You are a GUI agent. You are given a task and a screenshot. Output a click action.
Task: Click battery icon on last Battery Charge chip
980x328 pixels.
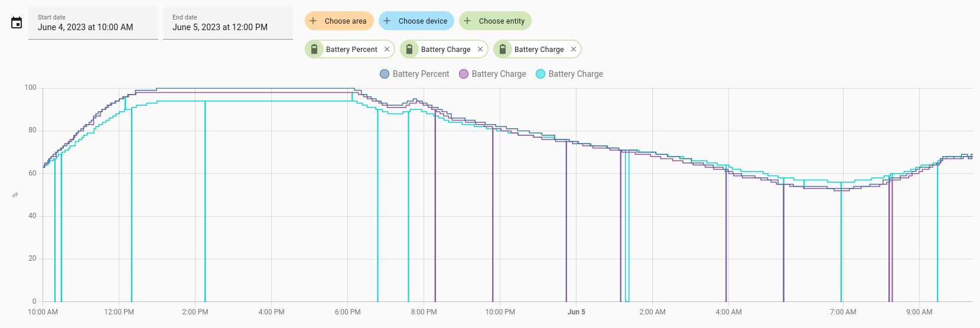pyautogui.click(x=503, y=49)
